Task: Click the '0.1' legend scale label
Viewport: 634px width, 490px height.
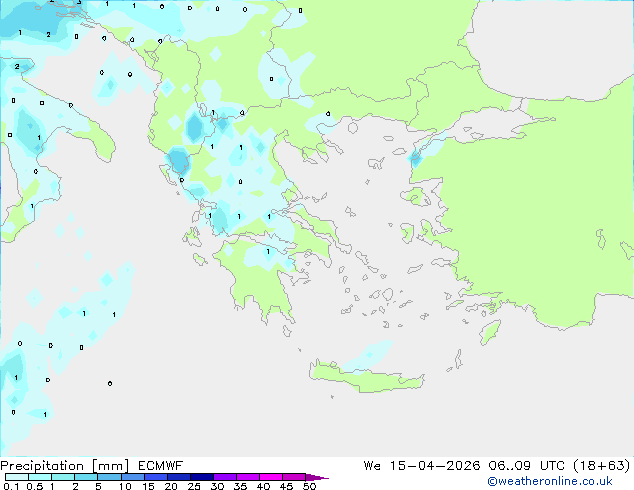Action: (x=11, y=486)
